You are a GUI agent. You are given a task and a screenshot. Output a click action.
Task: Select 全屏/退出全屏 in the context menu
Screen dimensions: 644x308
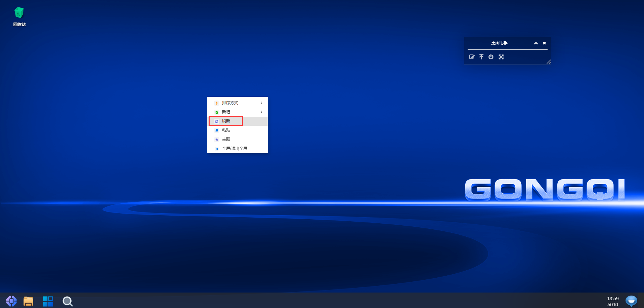[x=238, y=149]
